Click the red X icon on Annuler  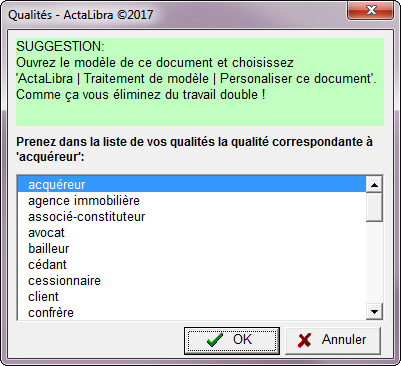pyautogui.click(x=305, y=340)
